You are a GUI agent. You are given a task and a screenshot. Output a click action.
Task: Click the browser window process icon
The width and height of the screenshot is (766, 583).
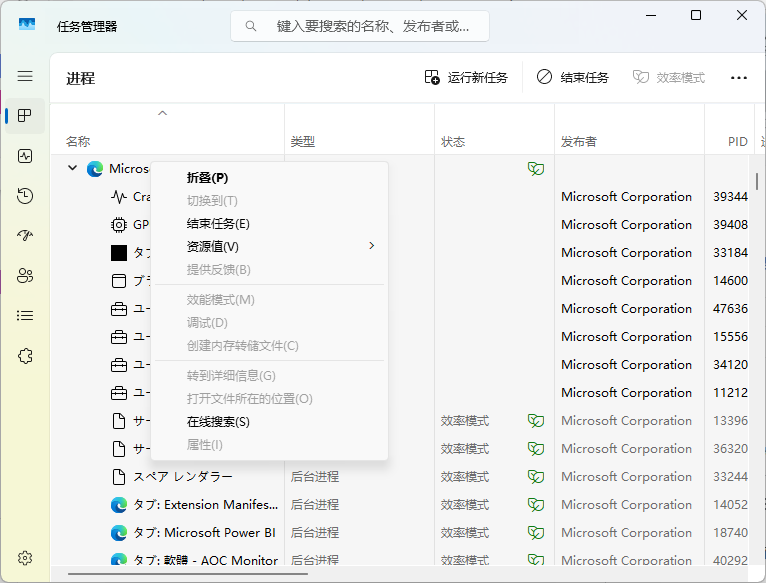[119, 281]
